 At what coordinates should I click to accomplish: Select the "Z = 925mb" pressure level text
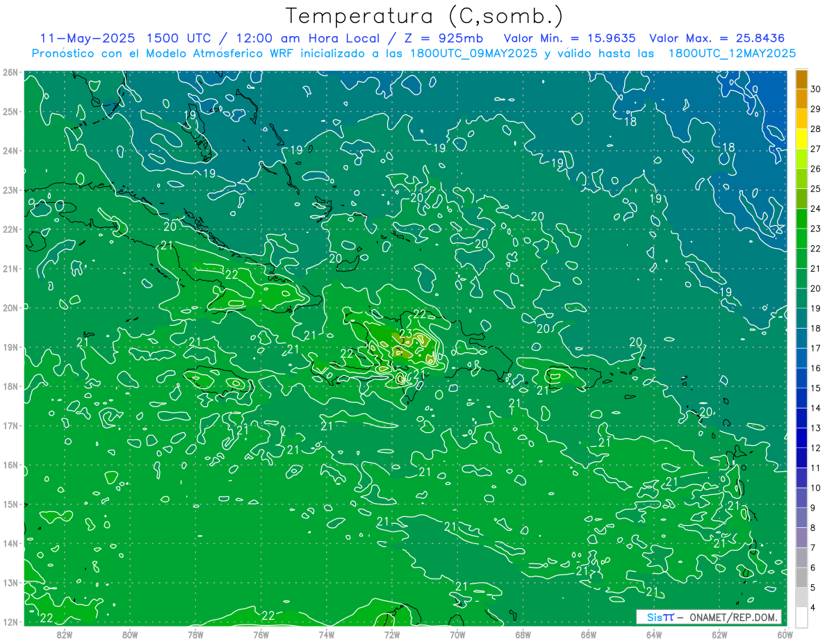443,38
